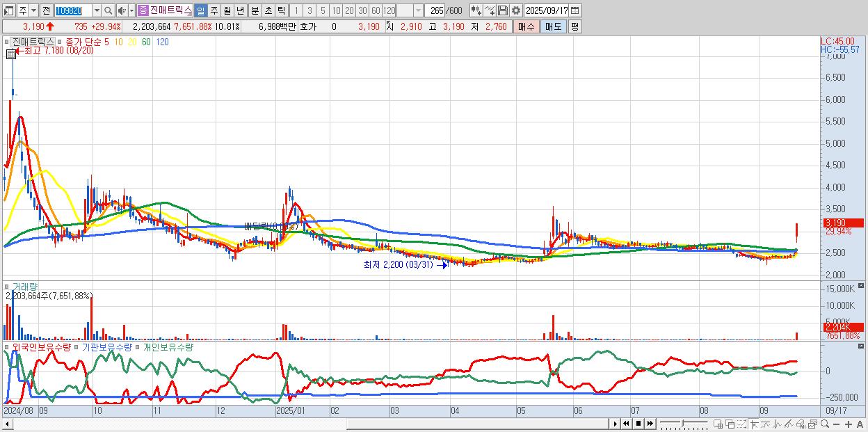Viewport: 868px width, 432px height.
Task: Expand the stock code history dropdown
Action: [x=97, y=10]
